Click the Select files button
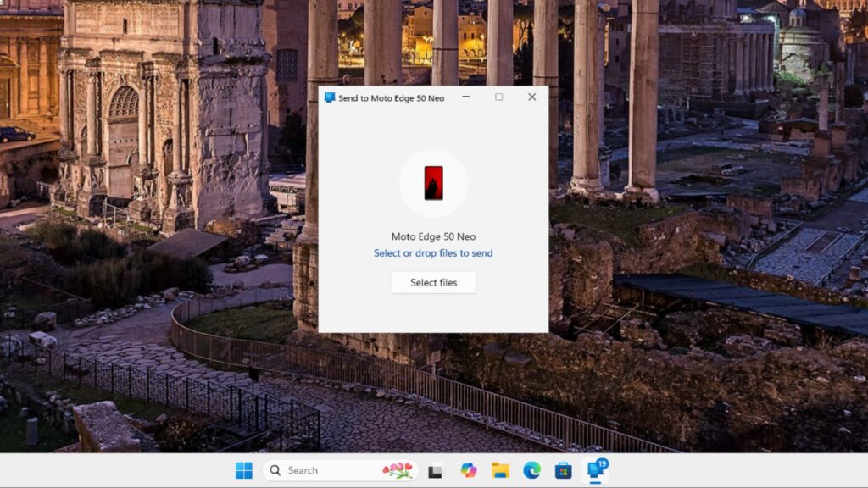Screen dimensions: 868x488 pos(433,283)
